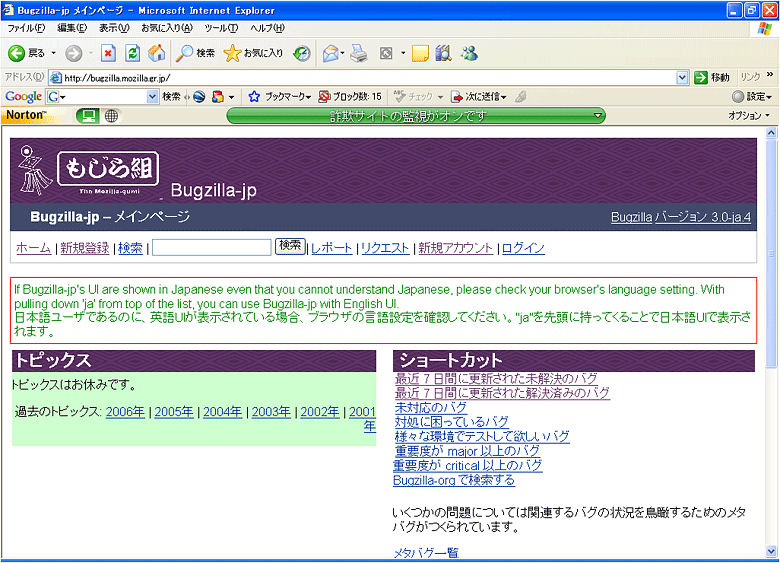Stop page loading with red X icon
This screenshot has width=780, height=563.
tap(108, 53)
